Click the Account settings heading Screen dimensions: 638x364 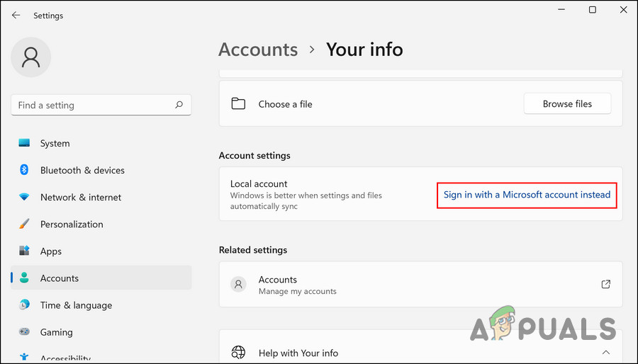coord(254,156)
